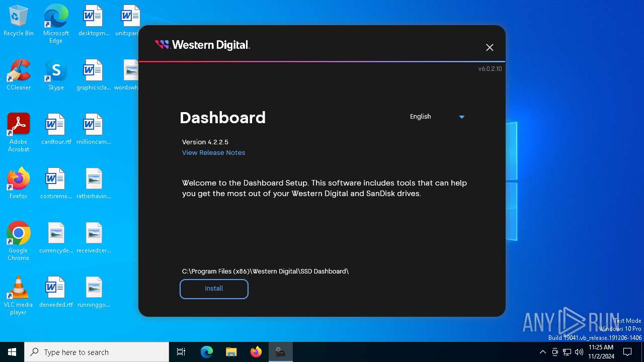
Task: Select ratherhavin... image file icon
Action: (94, 184)
